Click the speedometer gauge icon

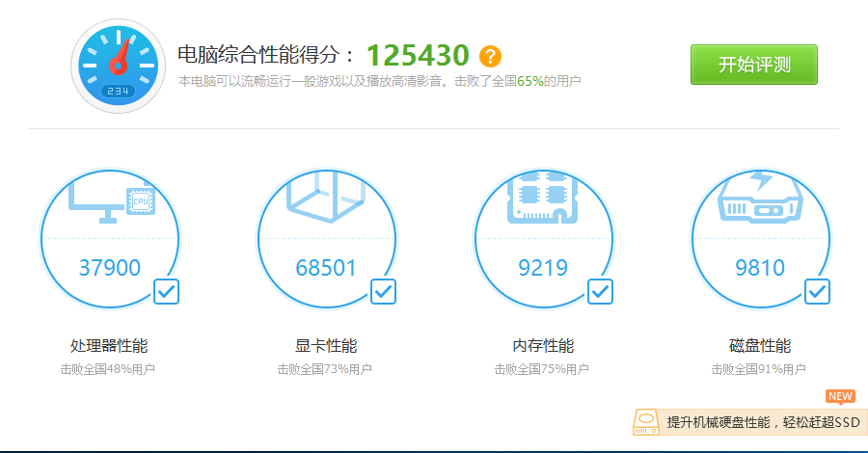click(x=118, y=66)
